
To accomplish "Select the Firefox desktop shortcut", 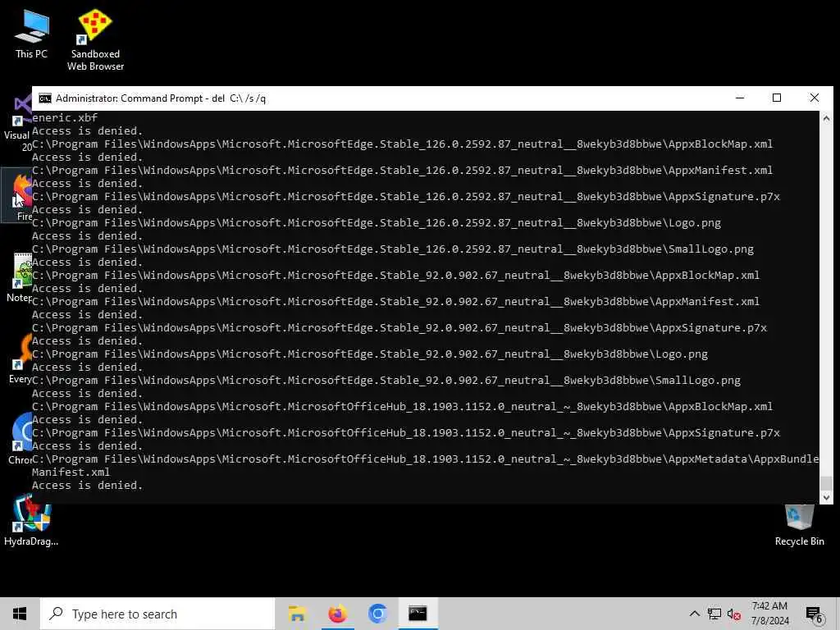I will point(18,197).
